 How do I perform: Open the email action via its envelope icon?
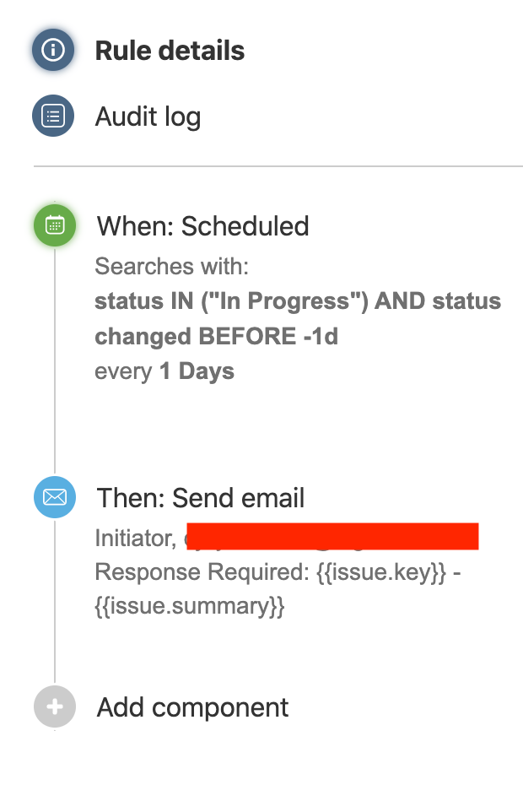[53, 497]
